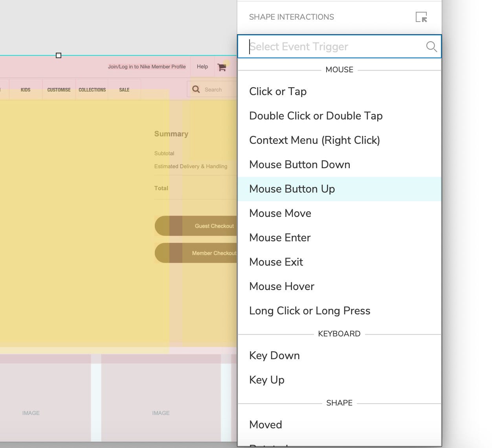
Task: Click the canvas search magnifier icon
Action: click(196, 89)
